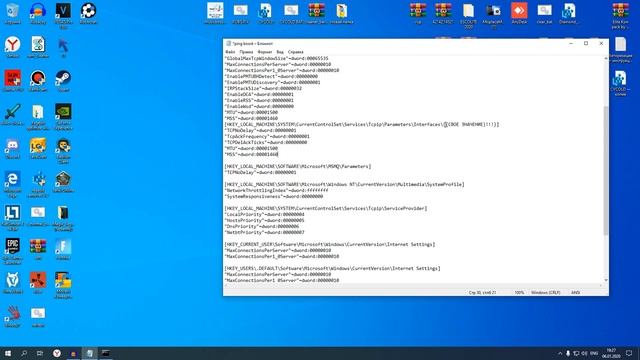Open the Формат menu in Notepad
This screenshot has width=640, height=360.
(x=264, y=52)
